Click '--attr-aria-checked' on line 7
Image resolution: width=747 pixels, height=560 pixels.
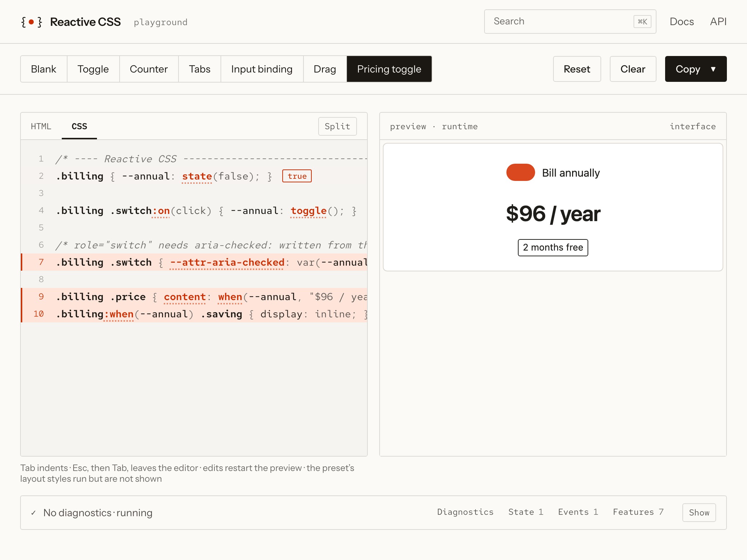[227, 262]
